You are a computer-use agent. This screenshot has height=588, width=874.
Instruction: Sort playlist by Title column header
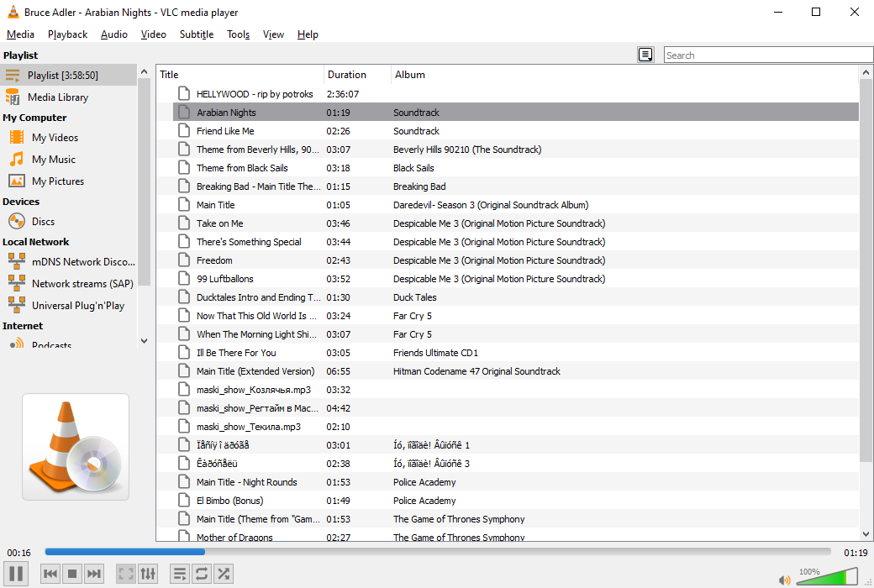coord(240,75)
